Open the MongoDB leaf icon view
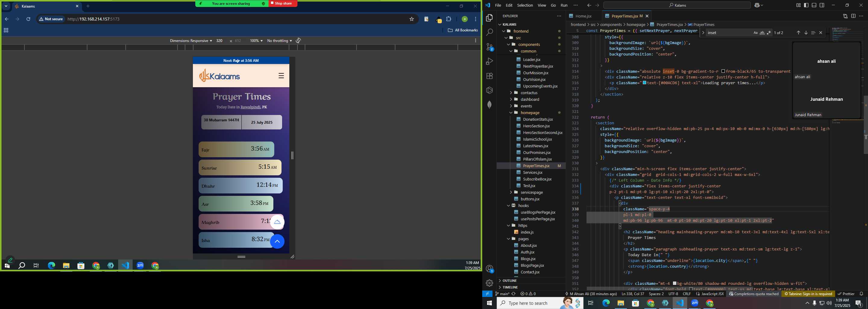 [x=489, y=105]
